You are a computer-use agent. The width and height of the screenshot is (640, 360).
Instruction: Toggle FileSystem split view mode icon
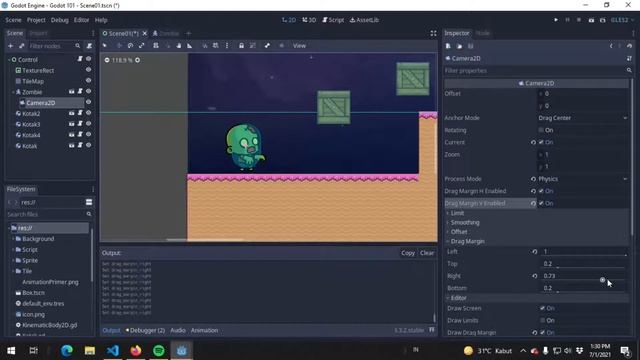click(89, 202)
